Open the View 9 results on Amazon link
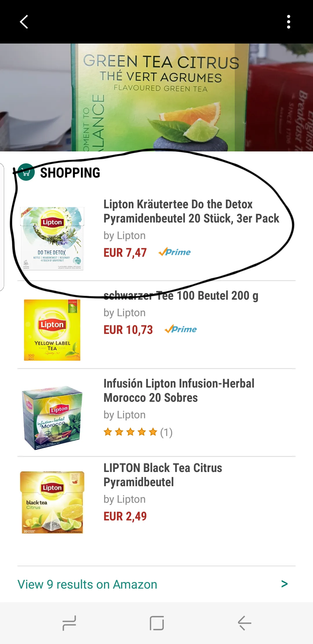Viewport: 313px width, 644px height. coord(87,584)
